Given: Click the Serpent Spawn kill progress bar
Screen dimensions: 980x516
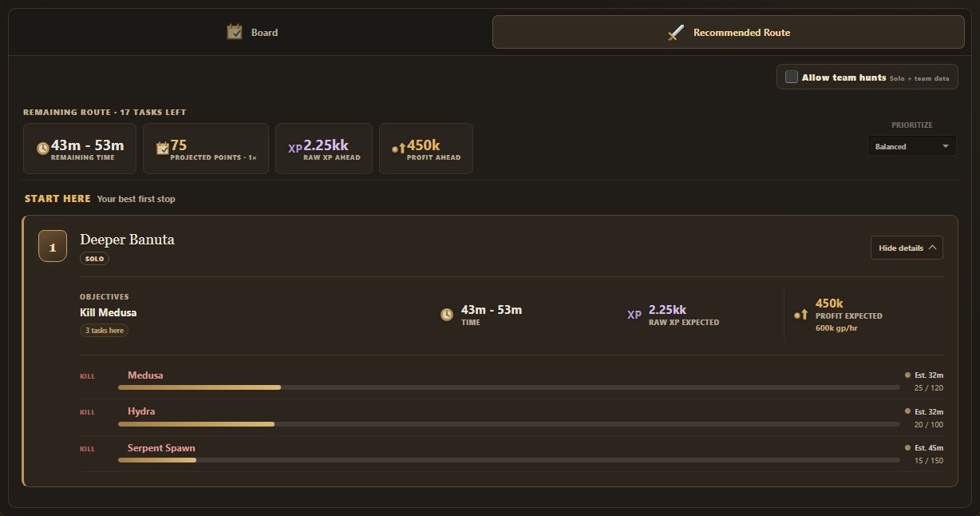Looking at the screenshot, I should point(509,460).
